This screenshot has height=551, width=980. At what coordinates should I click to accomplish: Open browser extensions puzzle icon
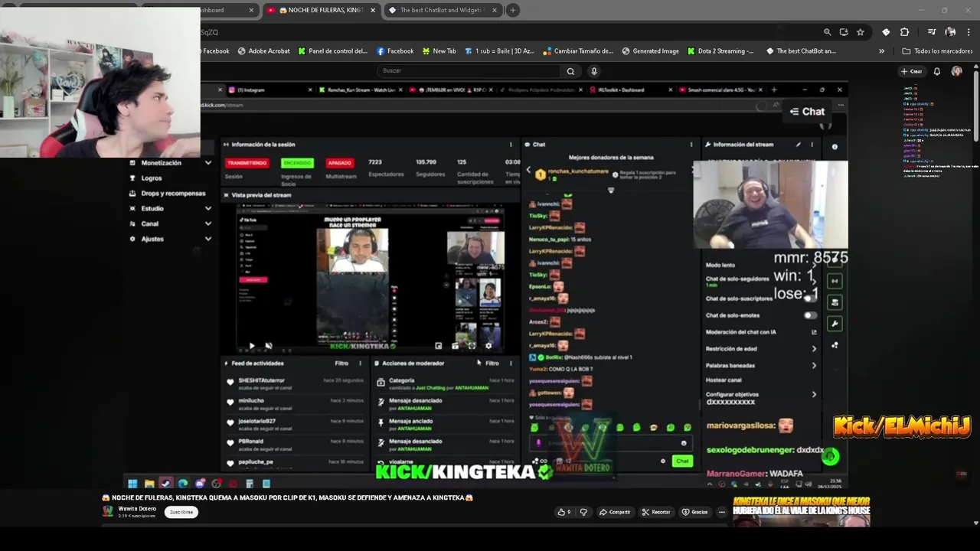904,32
